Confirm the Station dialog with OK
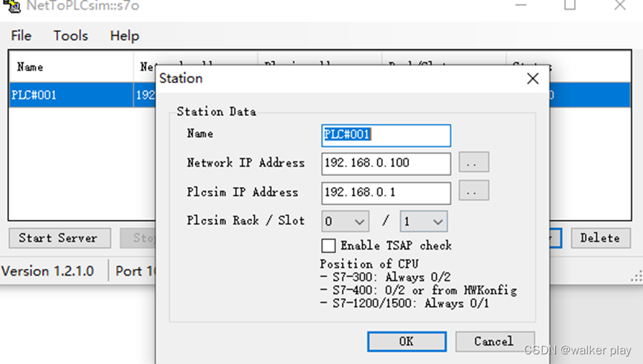The width and height of the screenshot is (643, 364). [x=407, y=342]
